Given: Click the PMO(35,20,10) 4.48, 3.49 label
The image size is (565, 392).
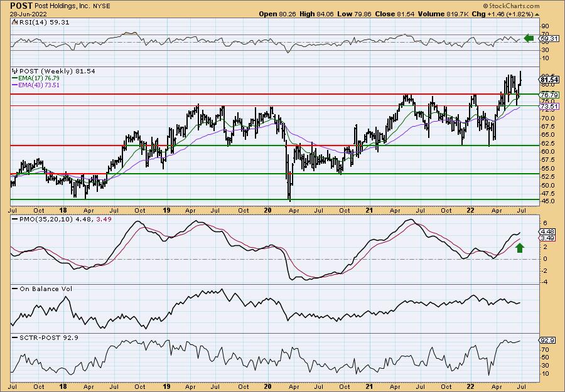Looking at the screenshot, I should pyautogui.click(x=65, y=220).
